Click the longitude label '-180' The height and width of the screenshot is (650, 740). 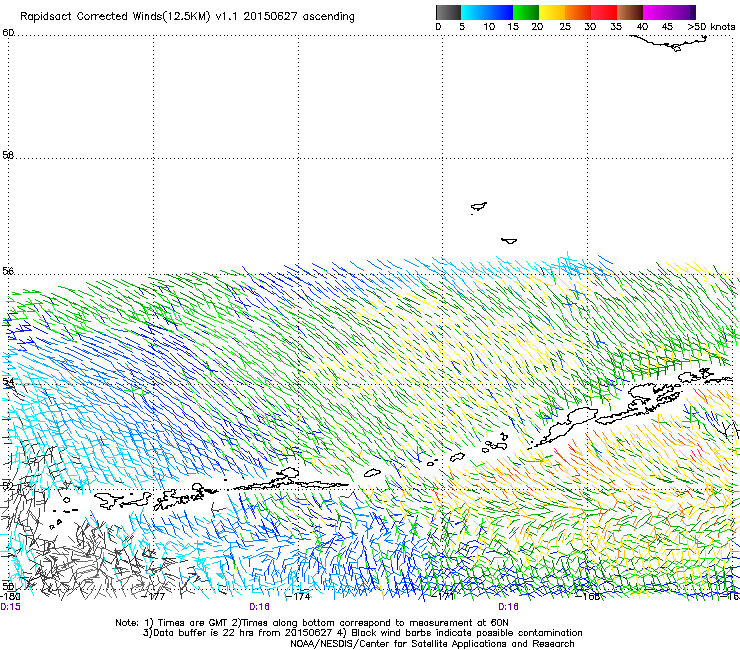(x=10, y=596)
